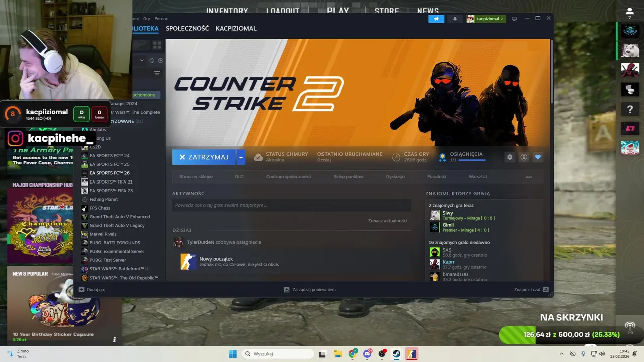The image size is (644, 362).
Task: Open File Explorer from taskbar
Action: [338, 354]
